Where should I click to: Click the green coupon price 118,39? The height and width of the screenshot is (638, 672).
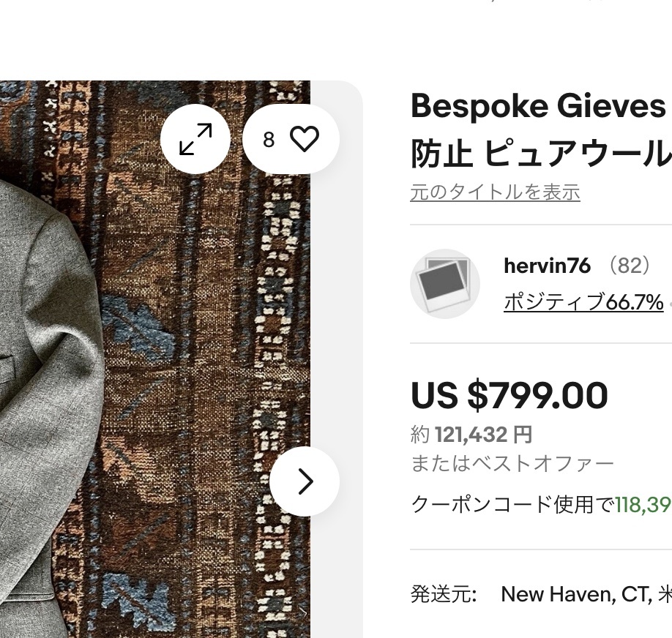coord(643,504)
